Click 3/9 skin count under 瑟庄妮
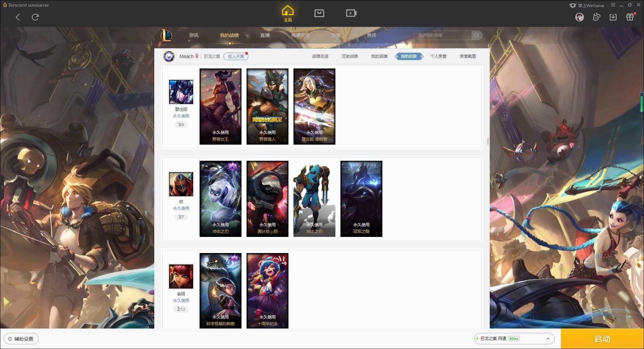 click(x=181, y=125)
